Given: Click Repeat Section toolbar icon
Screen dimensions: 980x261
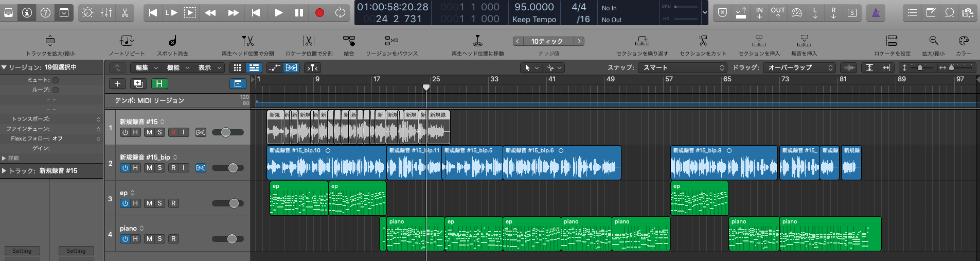Looking at the screenshot, I should click(x=642, y=41).
